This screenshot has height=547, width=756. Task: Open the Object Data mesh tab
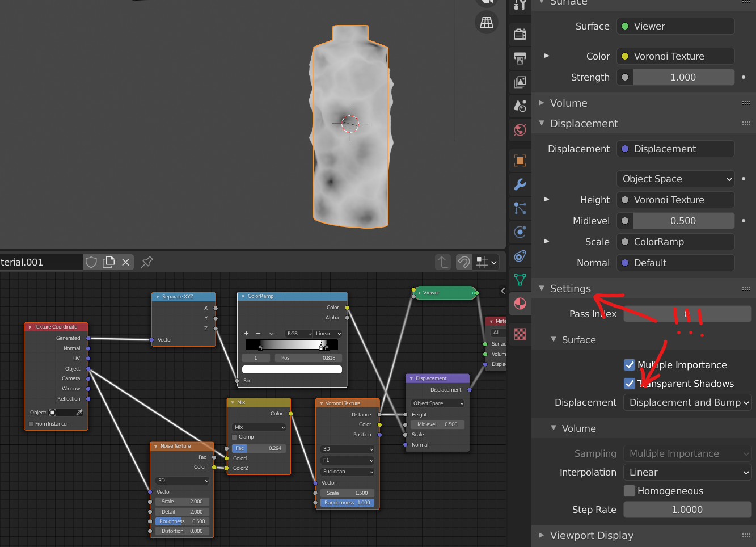(x=520, y=279)
